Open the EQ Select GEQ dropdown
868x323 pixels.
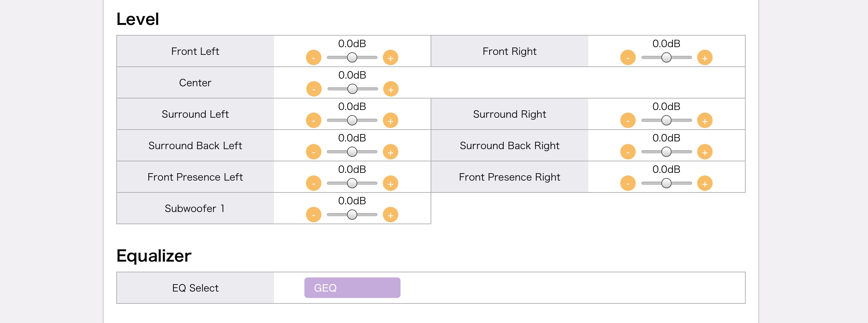click(352, 288)
